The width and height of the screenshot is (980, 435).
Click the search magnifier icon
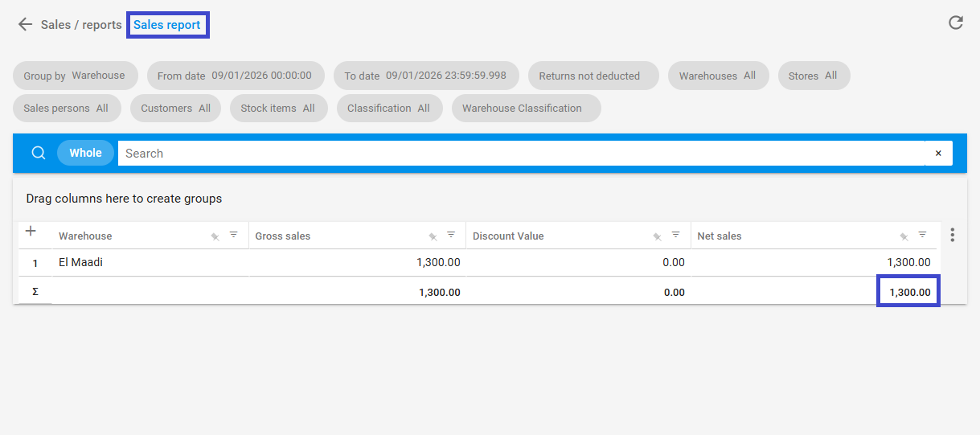click(x=38, y=153)
